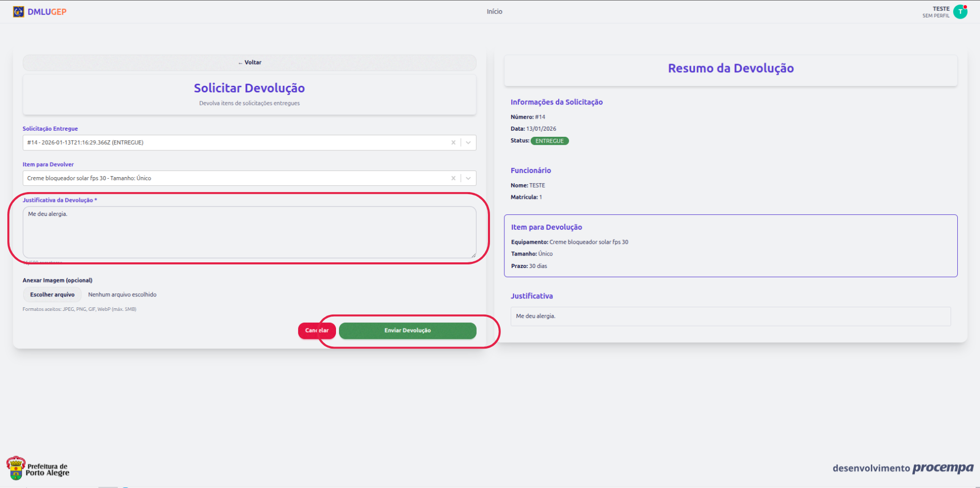Click the procempa developer logo
Viewport: 980px width, 488px height.
coord(942,468)
